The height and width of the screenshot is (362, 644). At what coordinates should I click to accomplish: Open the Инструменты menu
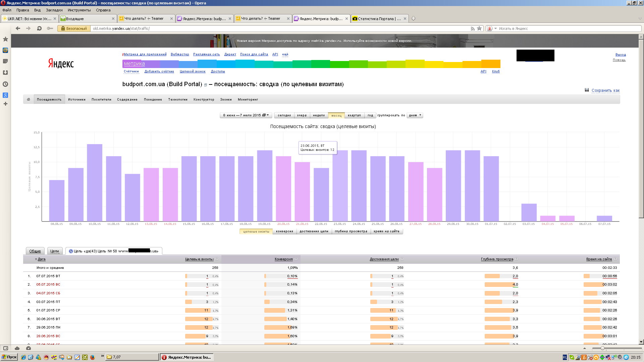click(x=79, y=10)
